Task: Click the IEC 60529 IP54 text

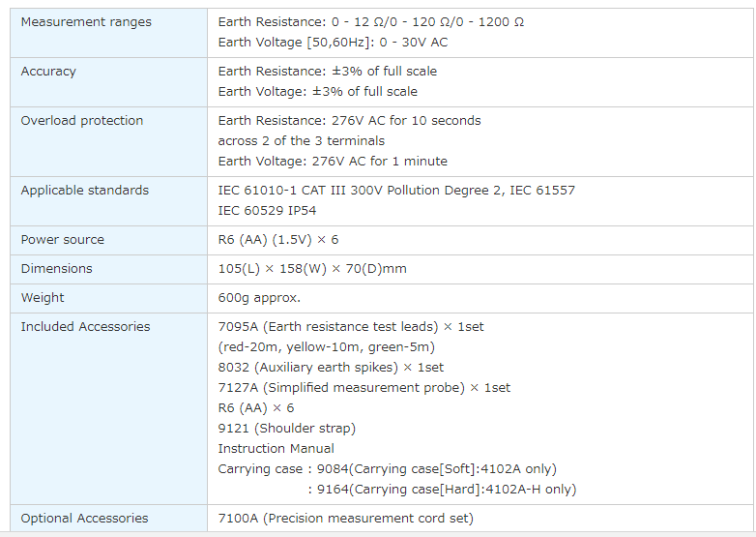Action: [267, 211]
